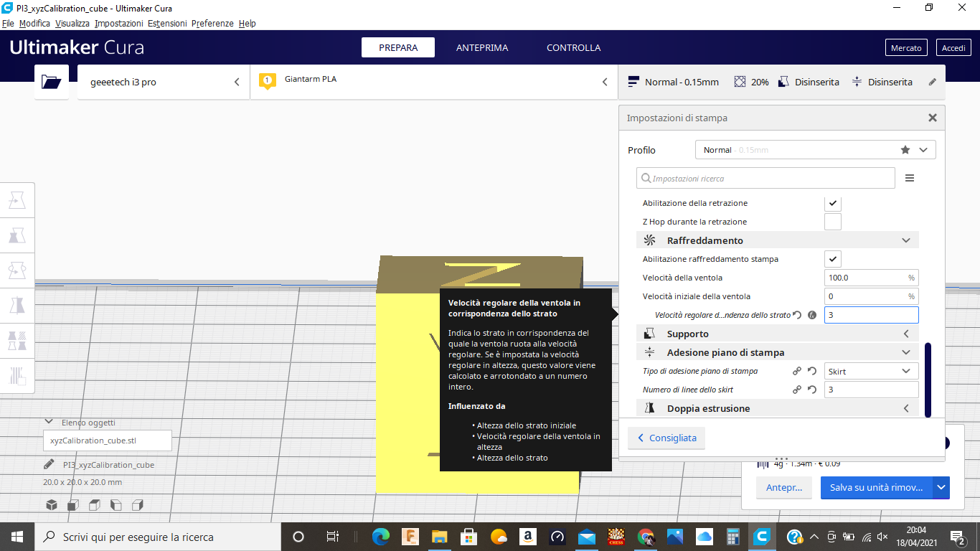Open the Modifica menu
The image size is (980, 551).
[34, 23]
